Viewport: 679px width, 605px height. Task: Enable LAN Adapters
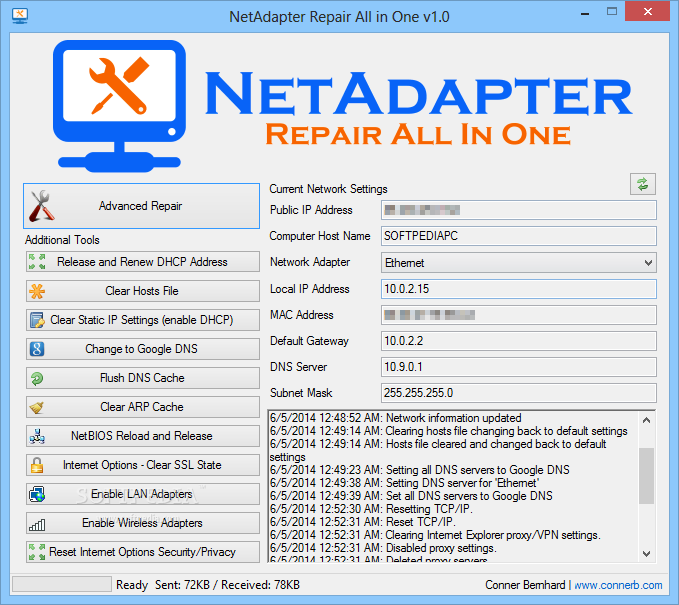143,494
